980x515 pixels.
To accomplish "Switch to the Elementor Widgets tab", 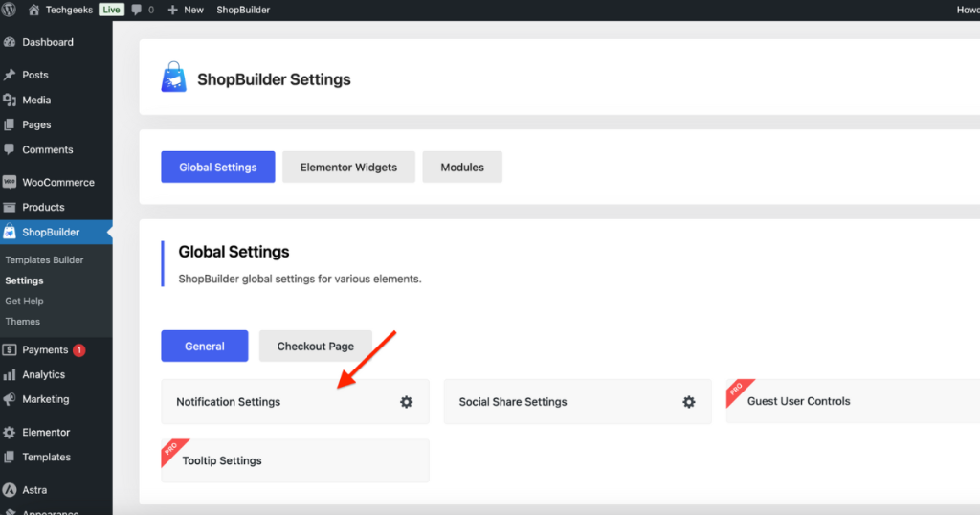I will click(x=348, y=167).
